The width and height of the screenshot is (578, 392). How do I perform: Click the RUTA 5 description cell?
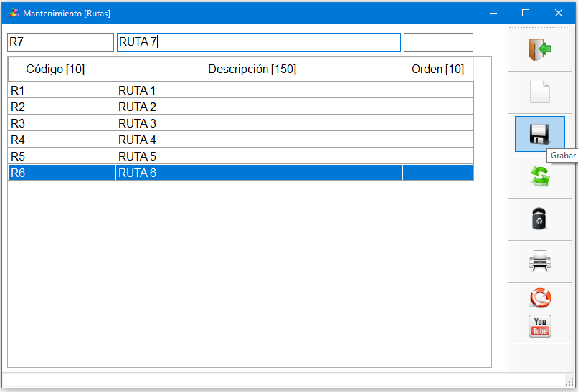coord(258,156)
